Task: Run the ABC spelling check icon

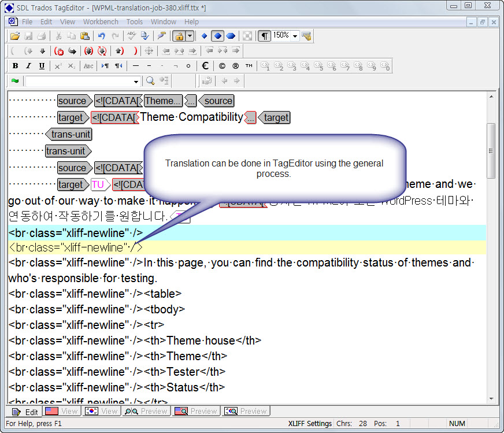Action: point(131,36)
